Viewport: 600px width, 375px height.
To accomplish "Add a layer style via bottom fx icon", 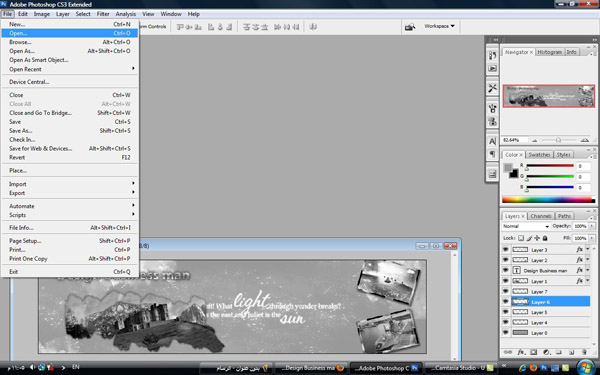I will pos(521,352).
